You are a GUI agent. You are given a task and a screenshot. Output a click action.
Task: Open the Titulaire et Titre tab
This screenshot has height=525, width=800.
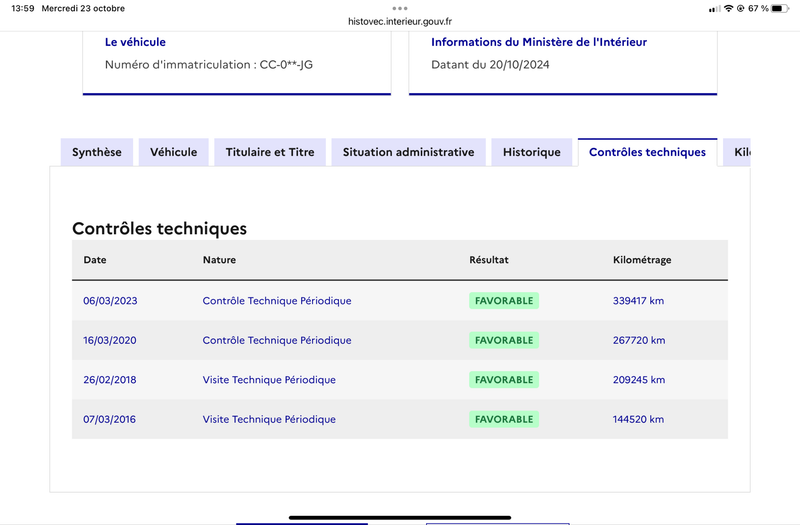click(x=270, y=152)
